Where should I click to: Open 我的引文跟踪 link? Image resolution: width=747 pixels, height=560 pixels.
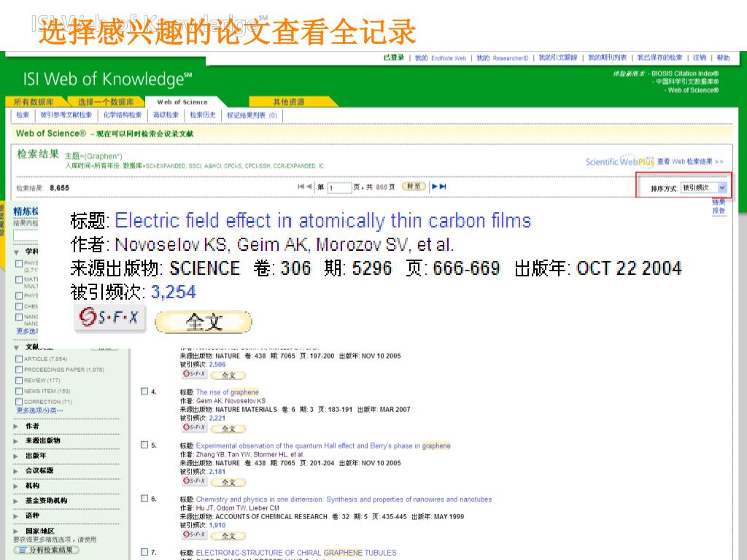[x=558, y=58]
